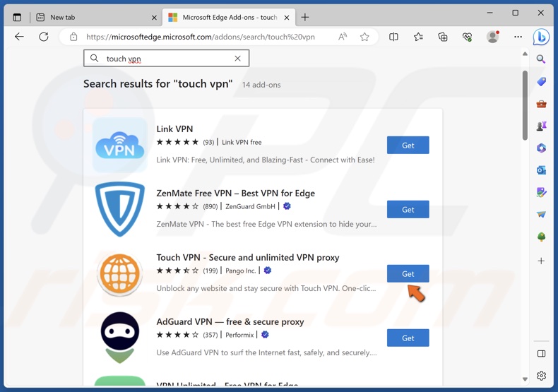
Task: Add a new sidebar app with plus
Action: pyautogui.click(x=541, y=261)
